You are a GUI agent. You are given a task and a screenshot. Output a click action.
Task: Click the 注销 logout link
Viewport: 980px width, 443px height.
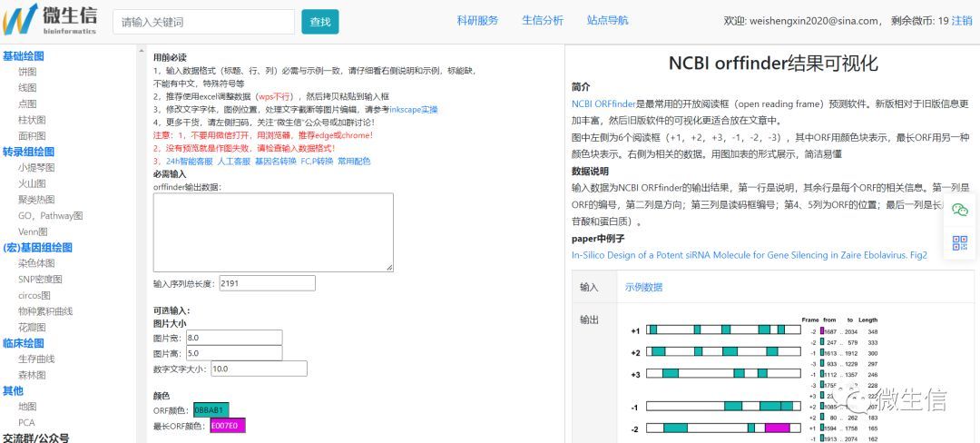coord(962,21)
